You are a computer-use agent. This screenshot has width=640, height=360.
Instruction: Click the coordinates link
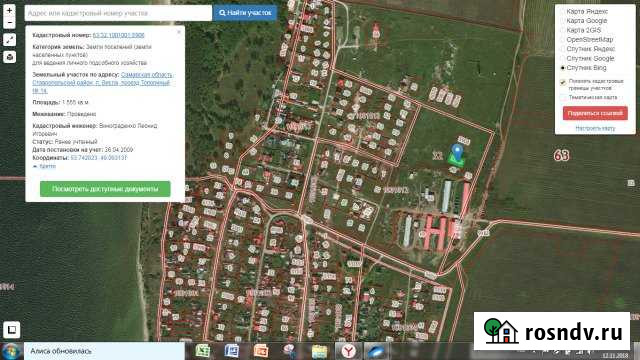tap(99, 158)
